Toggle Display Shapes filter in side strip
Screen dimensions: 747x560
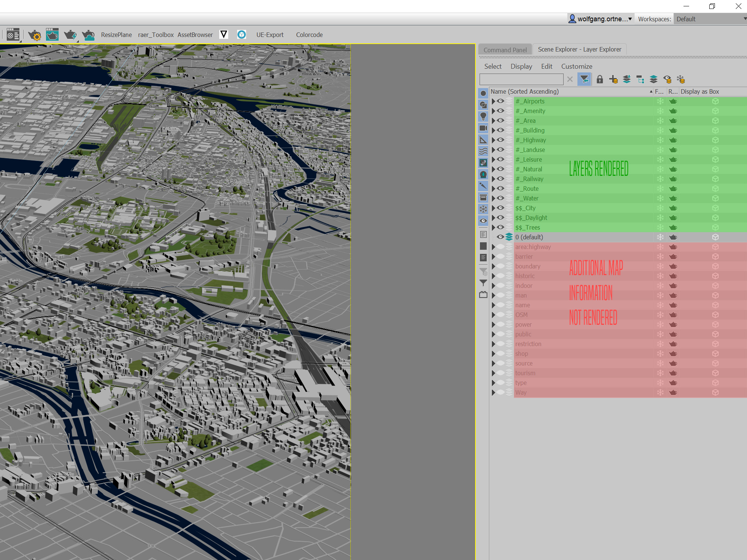pos(483,105)
